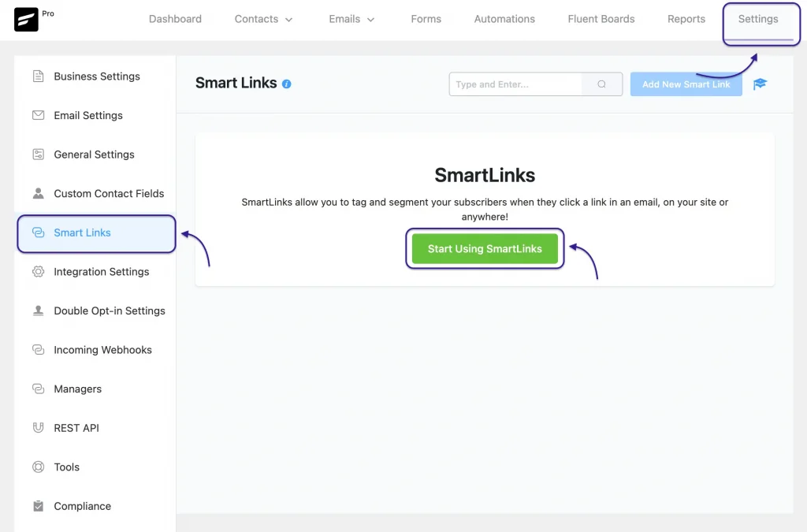This screenshot has height=532, width=807.
Task: Switch to the Dashboard menu item
Action: tap(175, 18)
